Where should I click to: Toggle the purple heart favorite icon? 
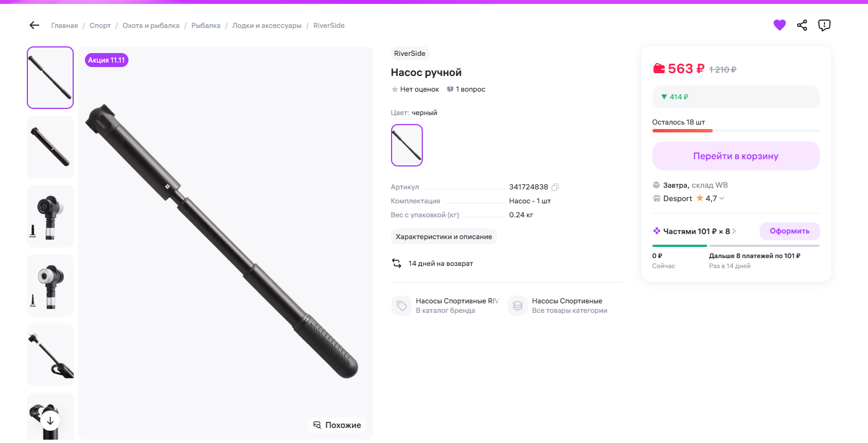click(779, 25)
